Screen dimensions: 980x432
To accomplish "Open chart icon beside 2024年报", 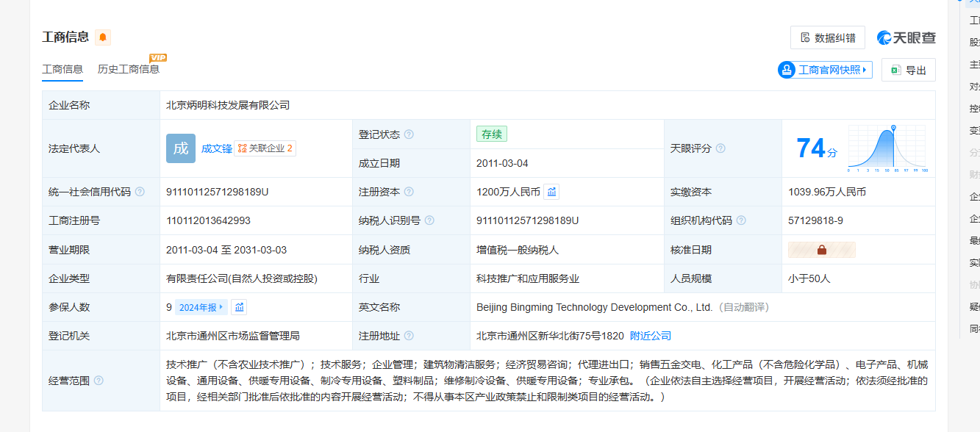I will click(239, 307).
